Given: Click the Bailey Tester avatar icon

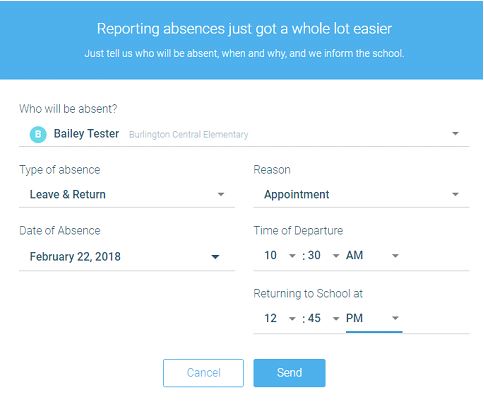Looking at the screenshot, I should (38, 134).
